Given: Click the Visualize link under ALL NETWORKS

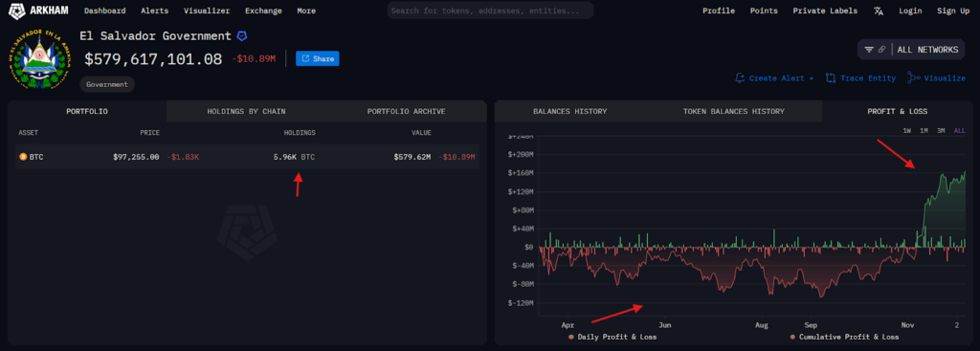Looking at the screenshot, I should pos(945,78).
